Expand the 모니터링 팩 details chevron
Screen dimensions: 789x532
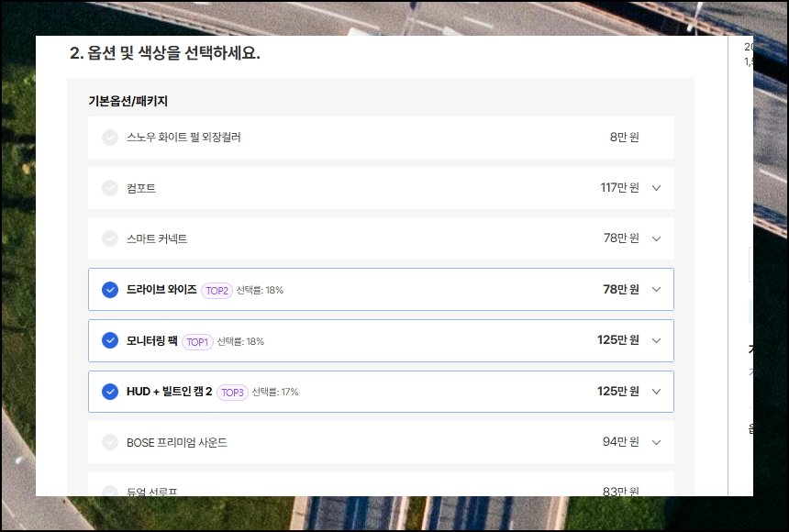coord(656,340)
